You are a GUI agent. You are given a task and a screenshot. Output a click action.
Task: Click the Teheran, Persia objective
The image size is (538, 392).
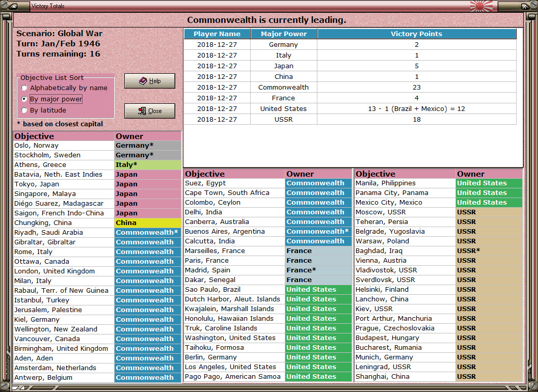[405, 222]
